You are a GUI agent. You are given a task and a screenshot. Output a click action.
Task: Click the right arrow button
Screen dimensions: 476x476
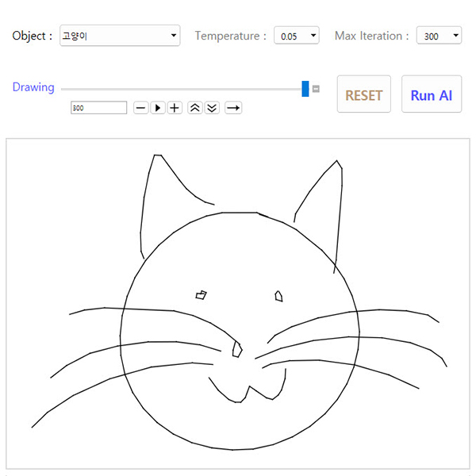pyautogui.click(x=233, y=108)
